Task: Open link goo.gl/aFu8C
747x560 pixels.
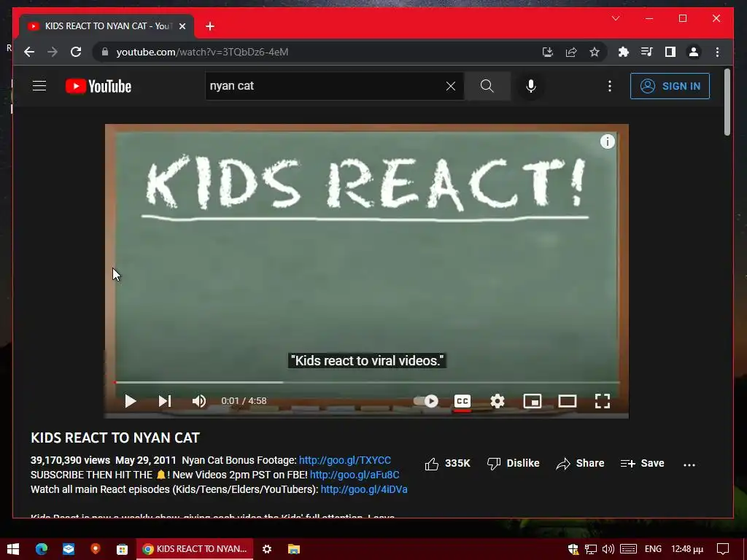Action: (x=355, y=475)
